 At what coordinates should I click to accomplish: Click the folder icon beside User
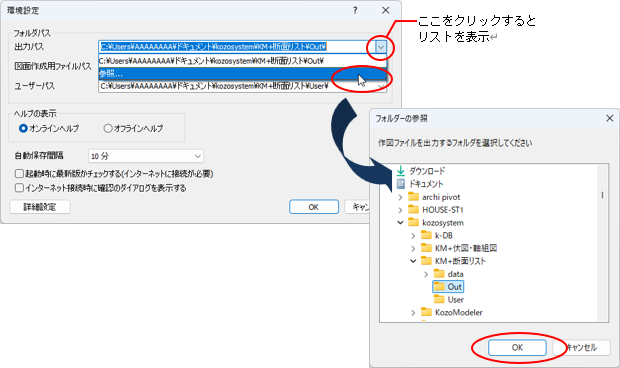439,299
